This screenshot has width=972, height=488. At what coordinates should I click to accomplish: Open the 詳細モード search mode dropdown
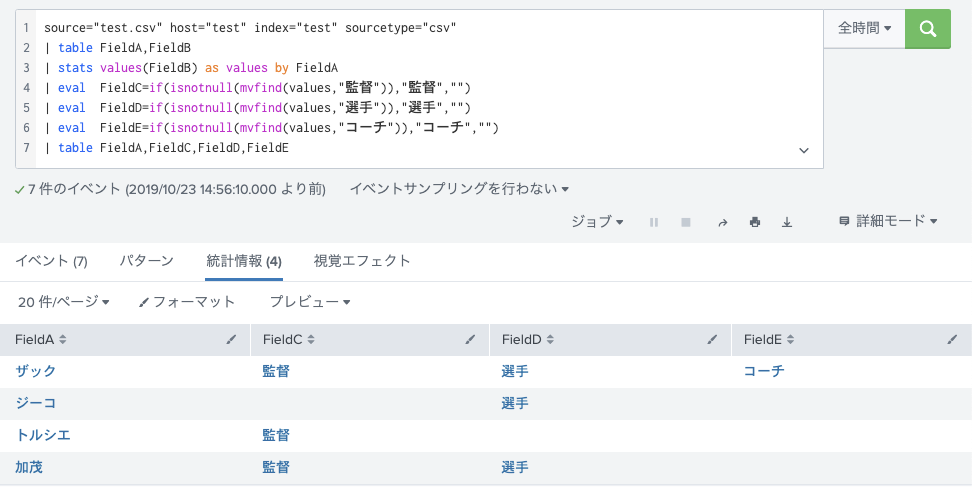888,221
